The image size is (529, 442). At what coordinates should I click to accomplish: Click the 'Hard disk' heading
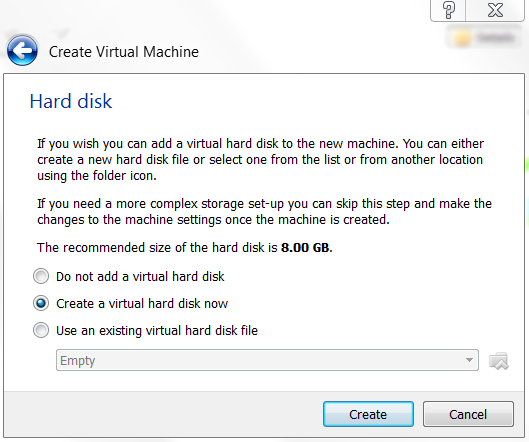click(x=71, y=101)
